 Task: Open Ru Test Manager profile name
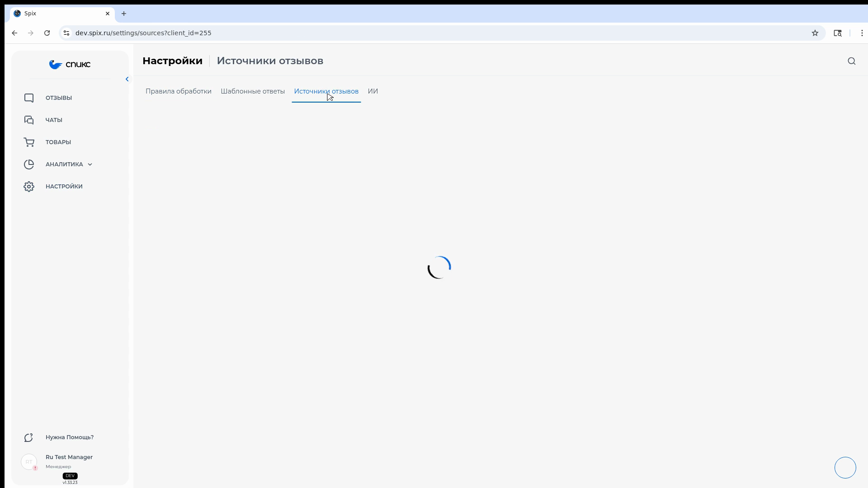coord(69,457)
